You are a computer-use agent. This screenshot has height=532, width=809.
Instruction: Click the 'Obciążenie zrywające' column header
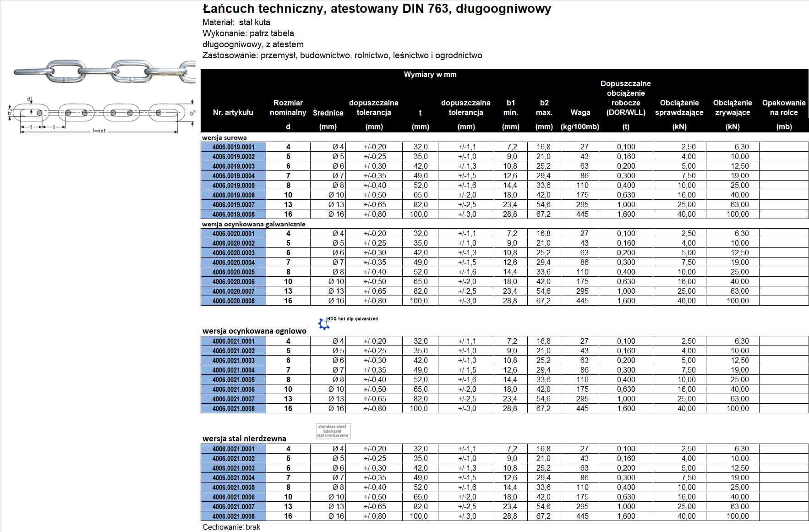[732, 108]
